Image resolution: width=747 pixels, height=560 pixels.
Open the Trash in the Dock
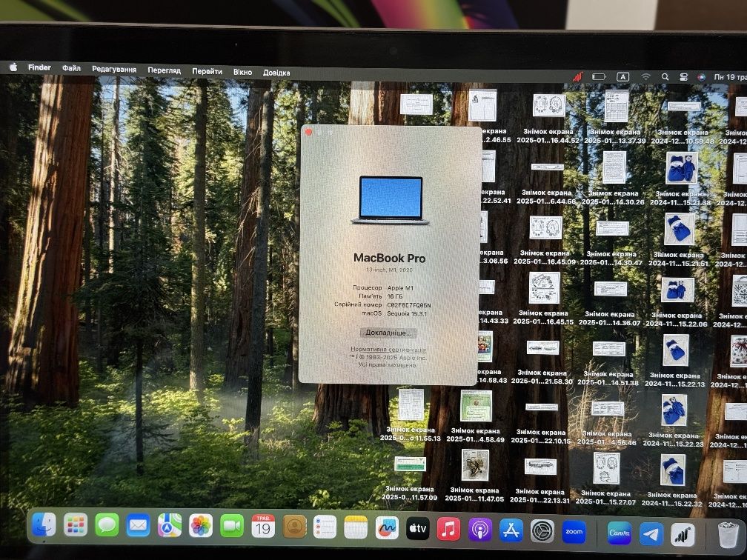[728, 536]
